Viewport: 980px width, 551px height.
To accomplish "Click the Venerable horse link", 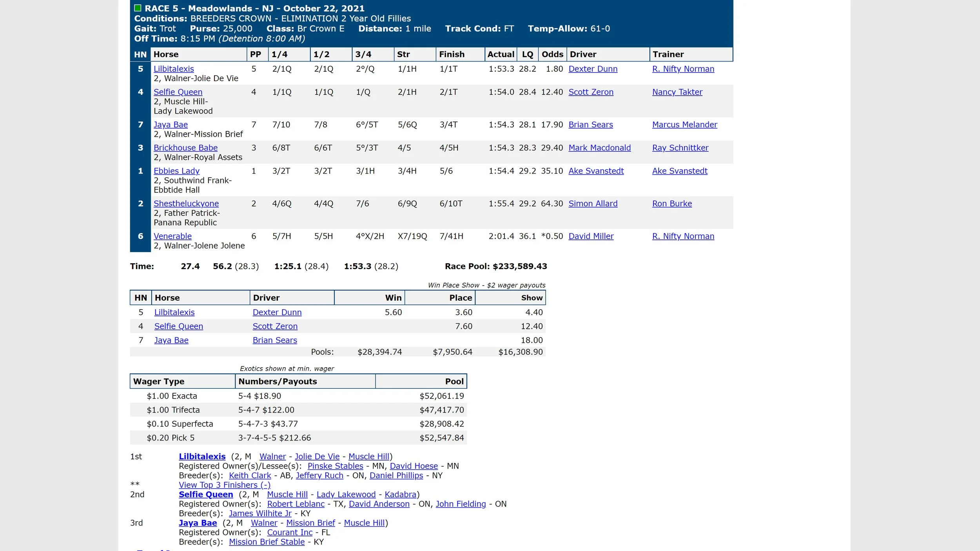I will click(172, 236).
